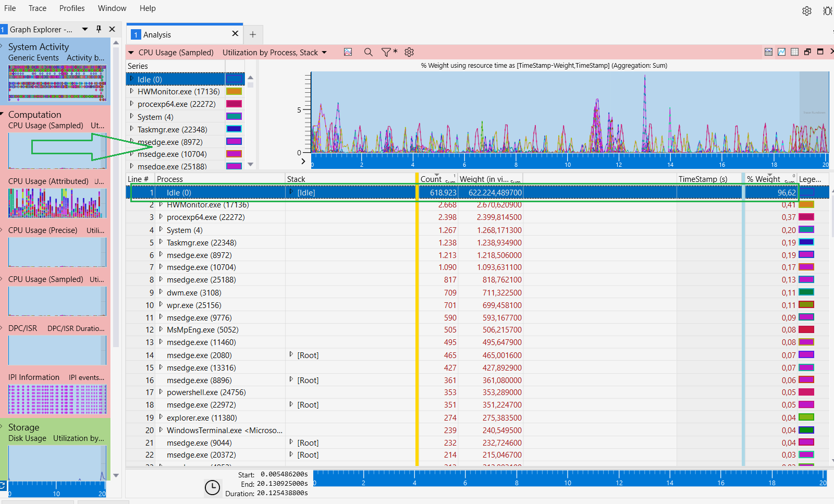Open Utilization by Process, Stack preset dropdown
This screenshot has height=504, width=834.
coord(275,52)
